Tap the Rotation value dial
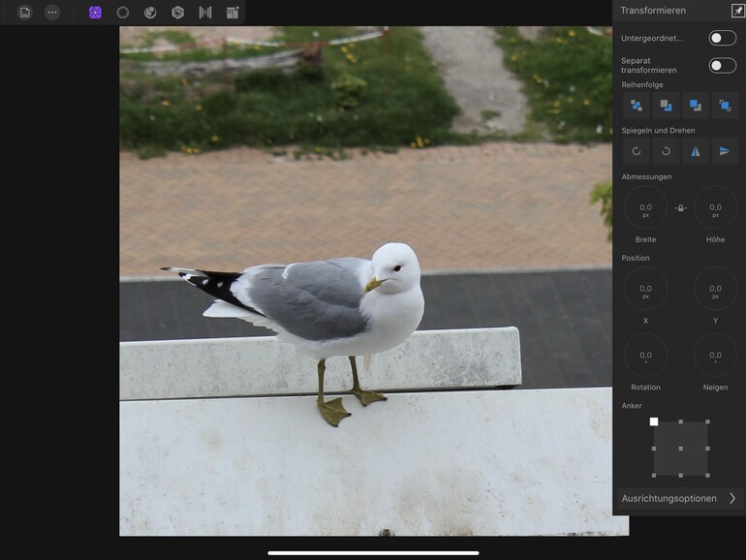Viewport: 746px width, 560px height. tap(645, 356)
